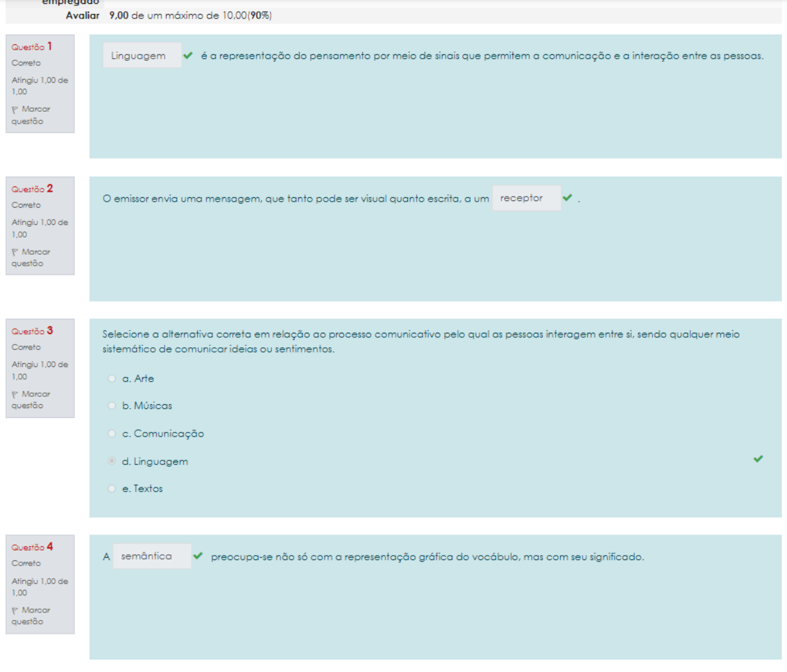Click the flag icon in Questão 4
This screenshot has height=672, width=787.
pos(15,610)
